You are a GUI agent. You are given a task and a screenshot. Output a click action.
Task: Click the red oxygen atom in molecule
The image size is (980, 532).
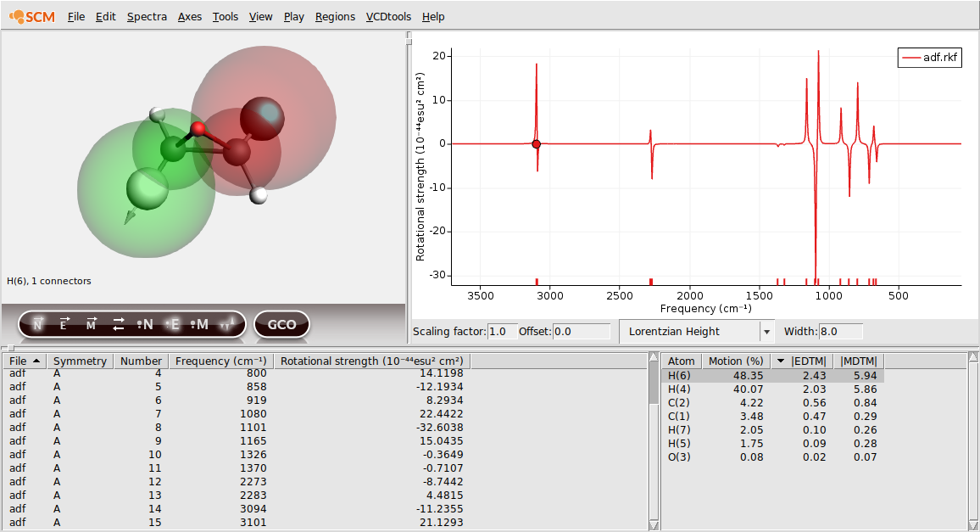pos(198,130)
